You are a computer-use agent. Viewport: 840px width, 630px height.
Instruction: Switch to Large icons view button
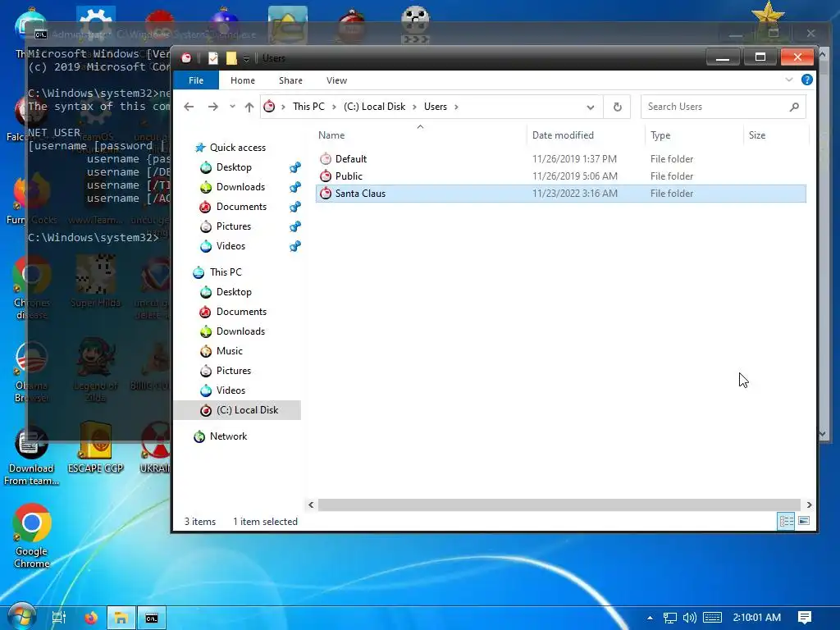pos(804,521)
